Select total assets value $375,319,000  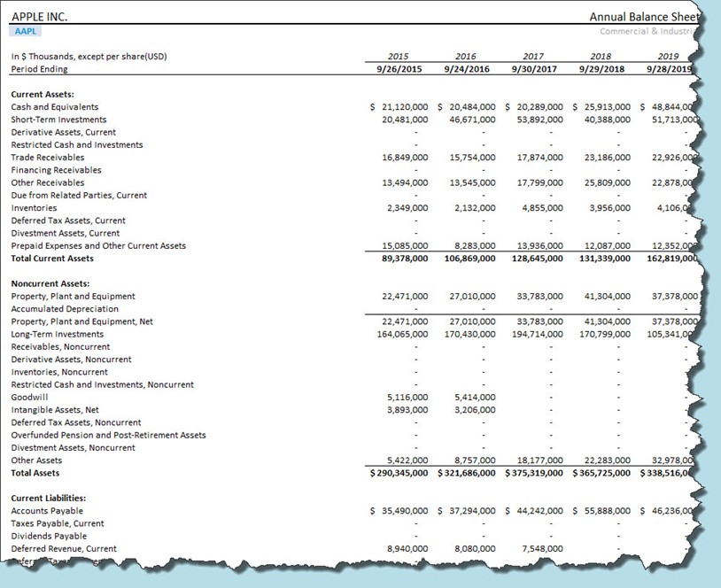click(x=534, y=473)
